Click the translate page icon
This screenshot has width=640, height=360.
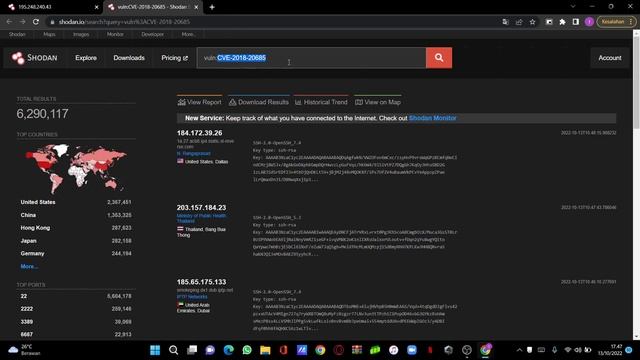click(x=505, y=22)
